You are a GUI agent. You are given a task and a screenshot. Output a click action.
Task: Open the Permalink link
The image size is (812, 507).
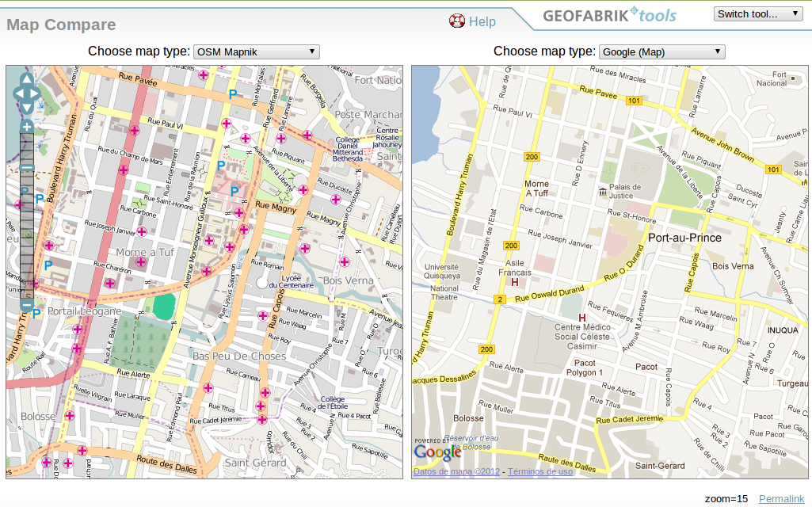[781, 498]
